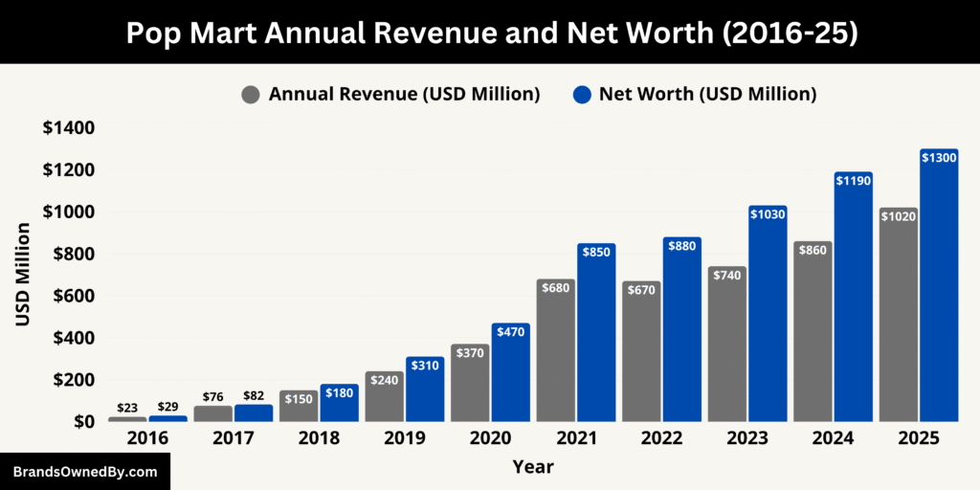This screenshot has height=490, width=980.
Task: Click the $180 net worth bar label
Action: (x=340, y=393)
